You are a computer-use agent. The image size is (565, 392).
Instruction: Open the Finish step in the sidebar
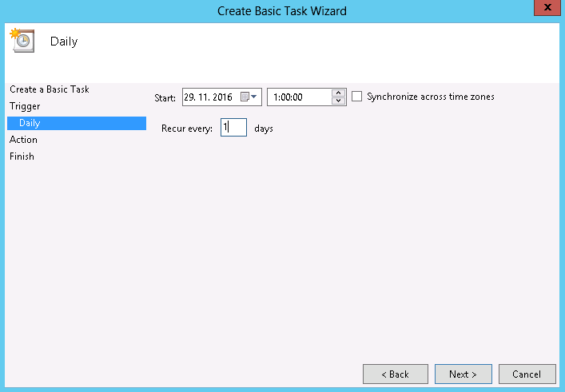(22, 156)
